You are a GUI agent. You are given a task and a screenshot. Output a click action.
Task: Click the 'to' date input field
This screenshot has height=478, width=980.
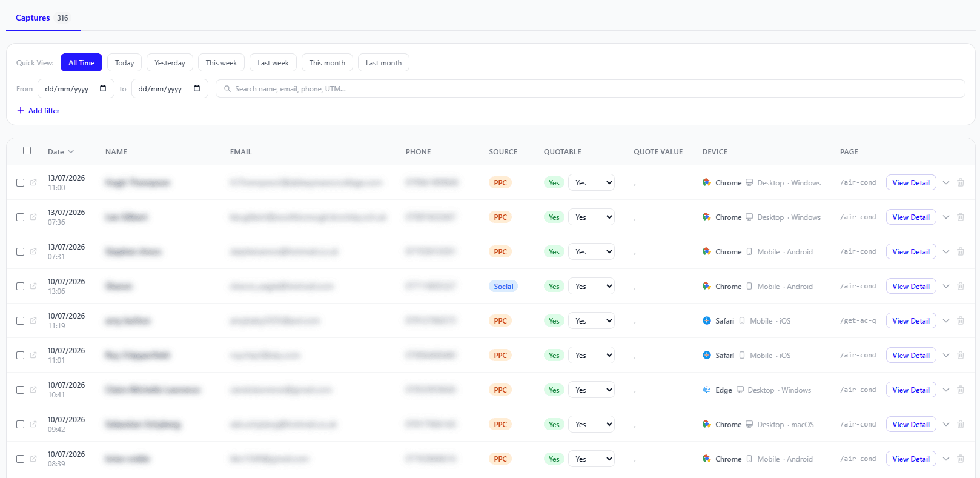[x=170, y=88]
